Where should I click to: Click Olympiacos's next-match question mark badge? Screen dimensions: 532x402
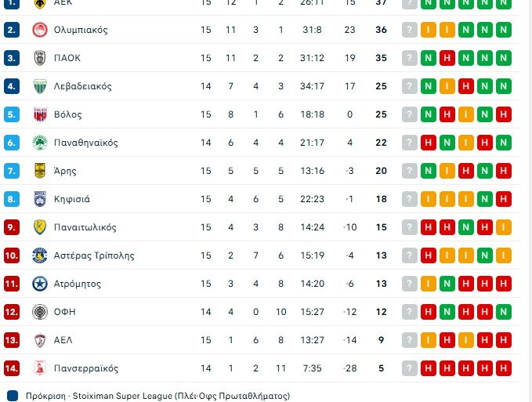coord(409,30)
